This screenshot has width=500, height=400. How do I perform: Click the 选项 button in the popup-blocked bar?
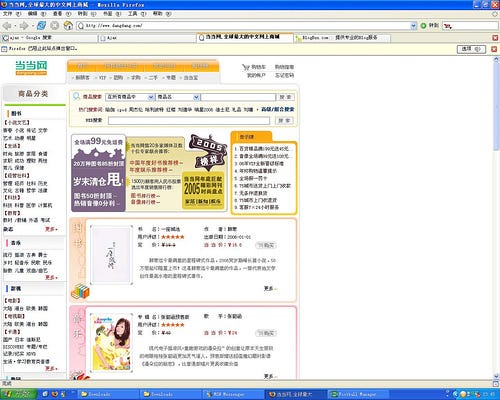[471, 49]
